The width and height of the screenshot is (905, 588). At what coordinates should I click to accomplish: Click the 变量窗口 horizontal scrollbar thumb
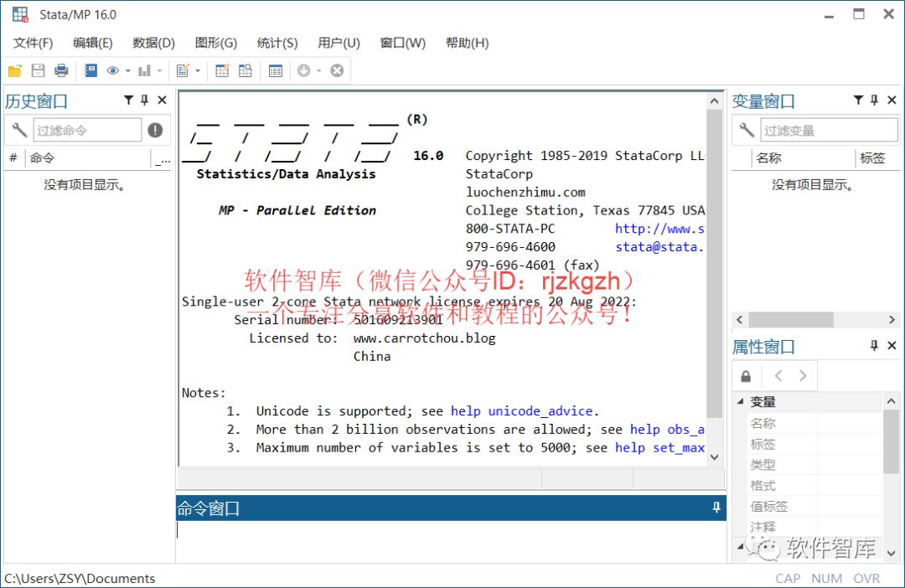791,319
